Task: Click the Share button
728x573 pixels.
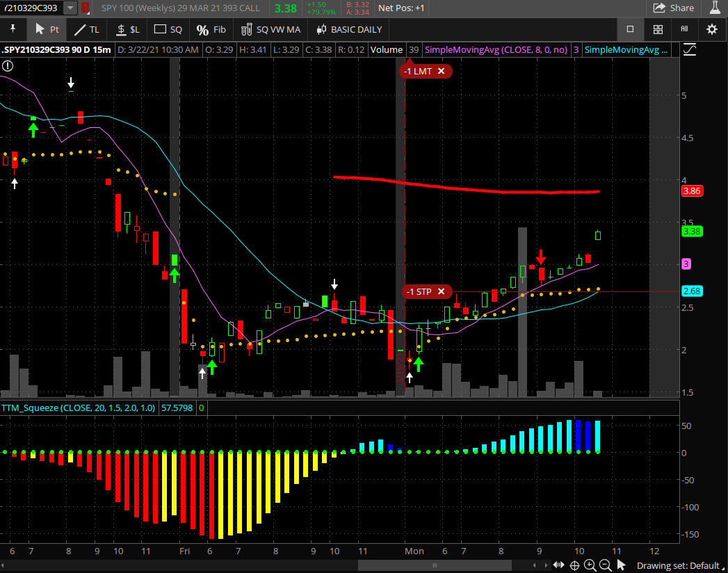Action: pyautogui.click(x=673, y=8)
